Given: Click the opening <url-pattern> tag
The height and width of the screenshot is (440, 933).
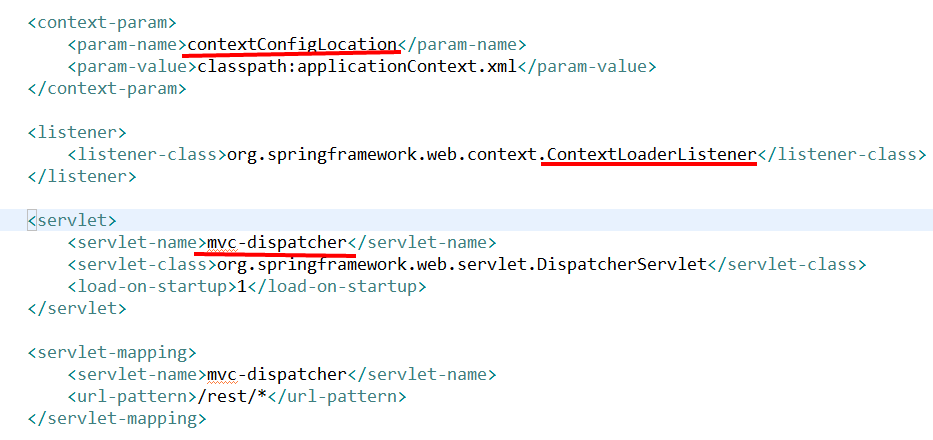Looking at the screenshot, I should 132,397.
